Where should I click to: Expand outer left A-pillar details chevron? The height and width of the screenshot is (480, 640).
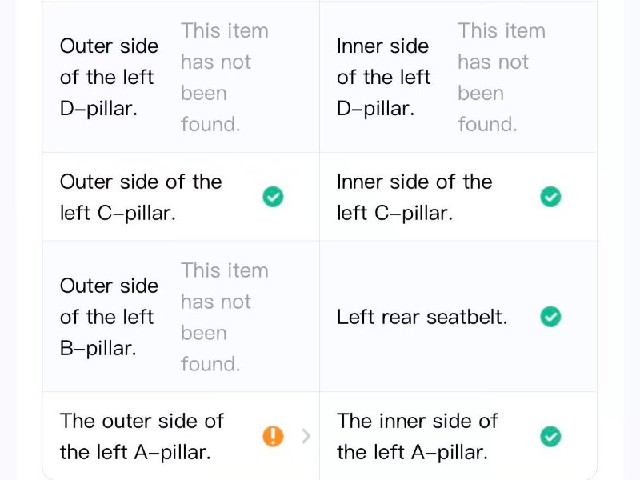pyautogui.click(x=306, y=436)
